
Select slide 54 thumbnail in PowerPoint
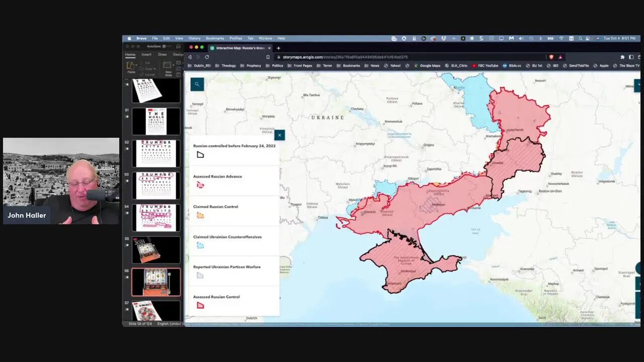pyautogui.click(x=156, y=218)
